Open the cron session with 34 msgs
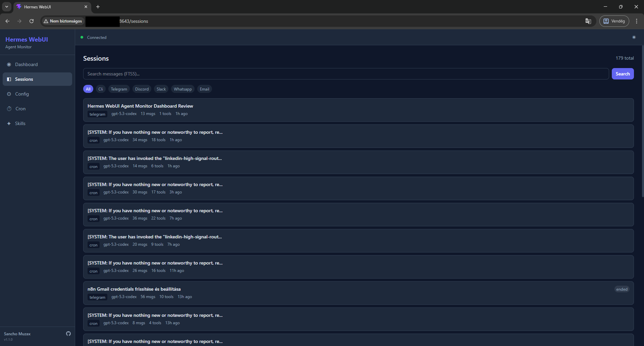 pyautogui.click(x=358, y=136)
